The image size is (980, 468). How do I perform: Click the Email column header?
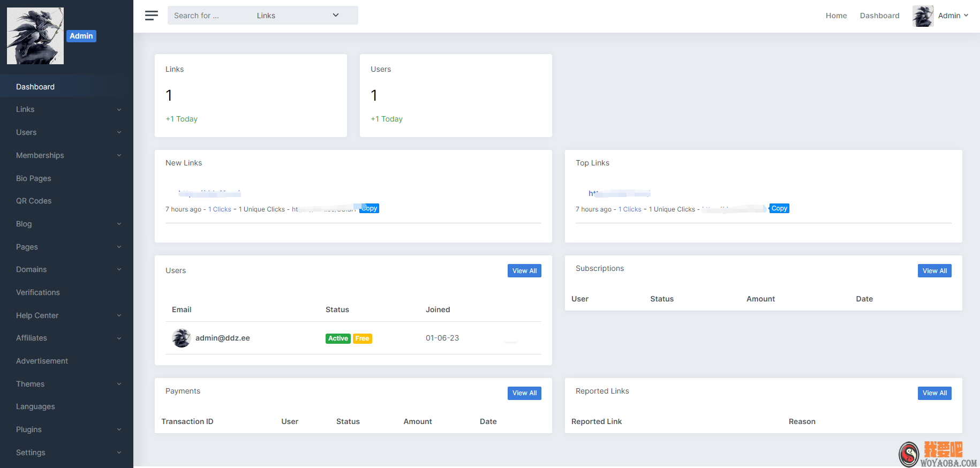[182, 310]
